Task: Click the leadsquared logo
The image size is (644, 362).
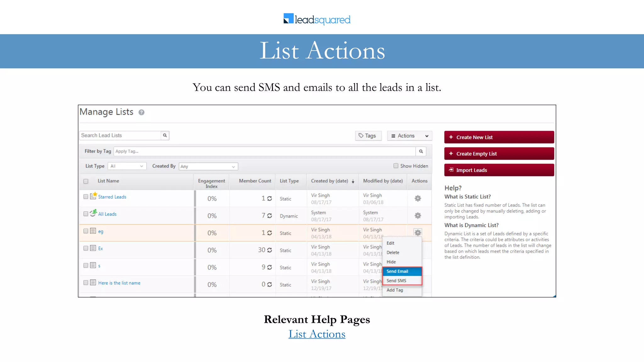Action: (x=317, y=19)
